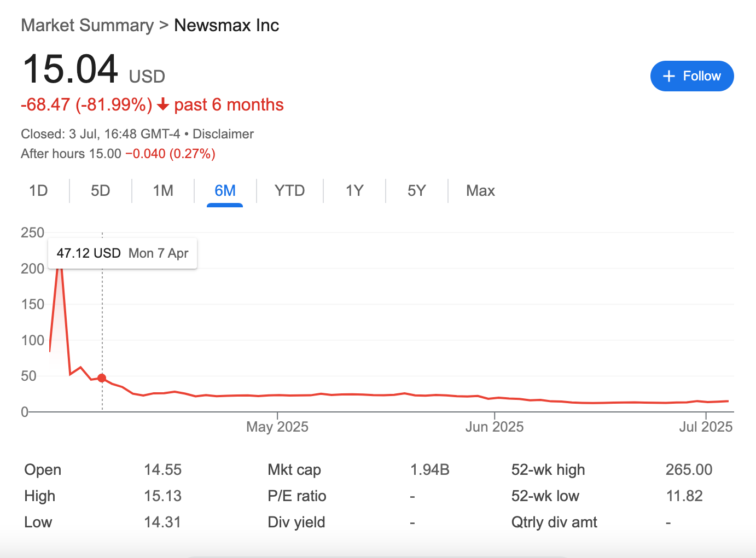756x558 pixels.
Task: Click the Qtrly div amt label
Action: [554, 522]
